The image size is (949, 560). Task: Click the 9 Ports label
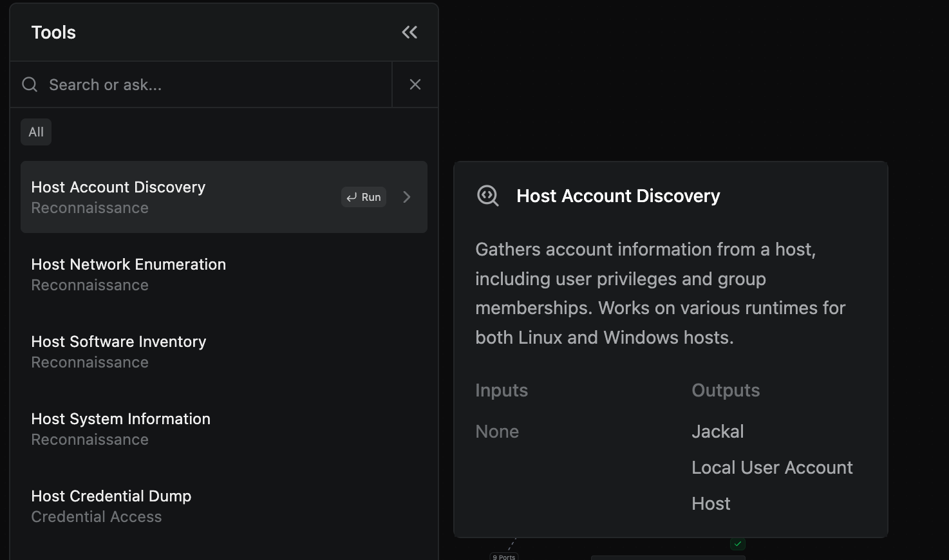pos(504,557)
